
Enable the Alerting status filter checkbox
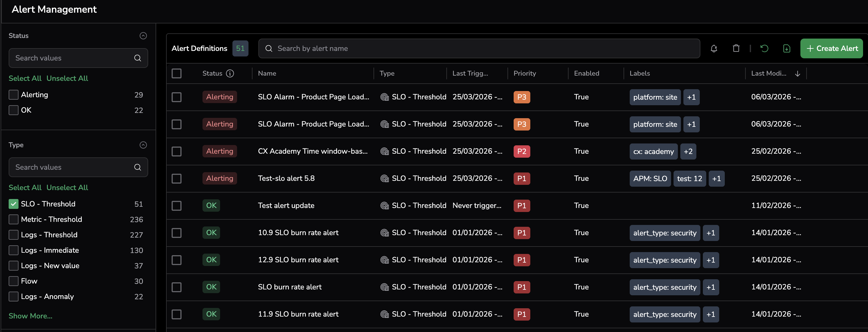(14, 95)
